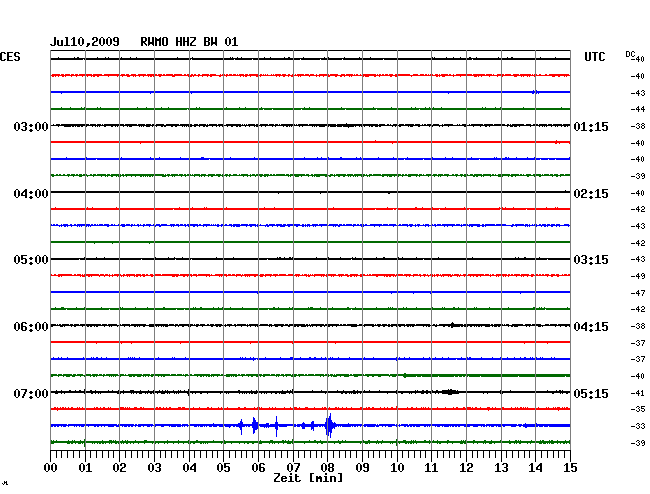Image resolution: width=650 pixels, height=494 pixels.
Task: Click the black blip on the 06:00 trace
Action: pyautogui.click(x=454, y=325)
